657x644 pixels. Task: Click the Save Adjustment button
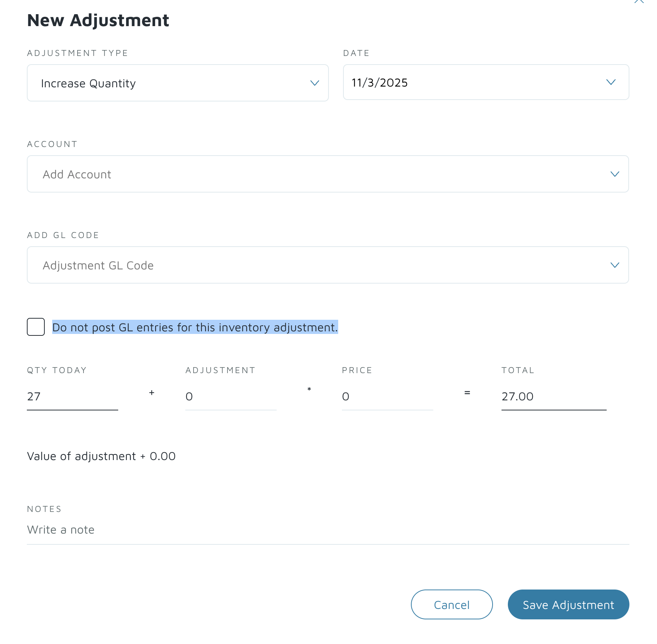[568, 604]
